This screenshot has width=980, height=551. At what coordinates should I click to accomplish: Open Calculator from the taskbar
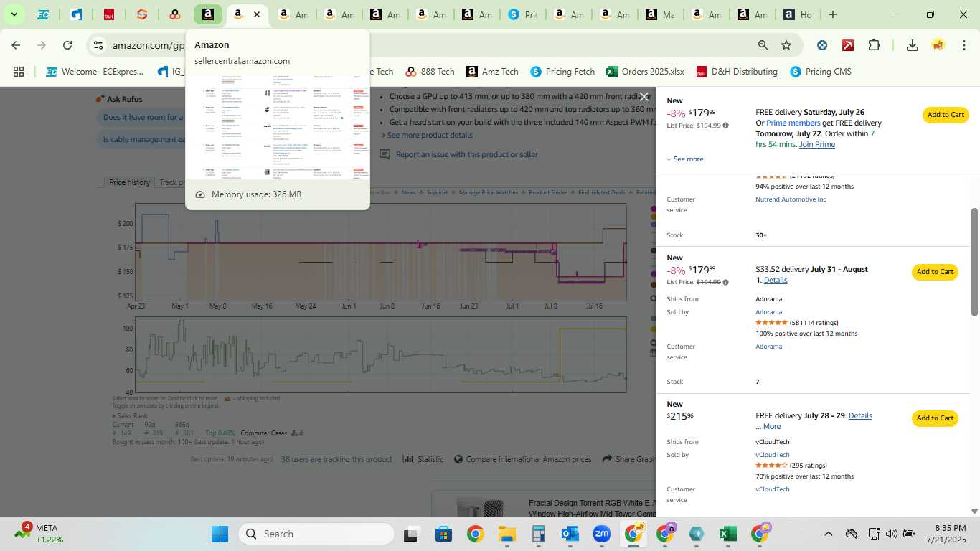[539, 534]
